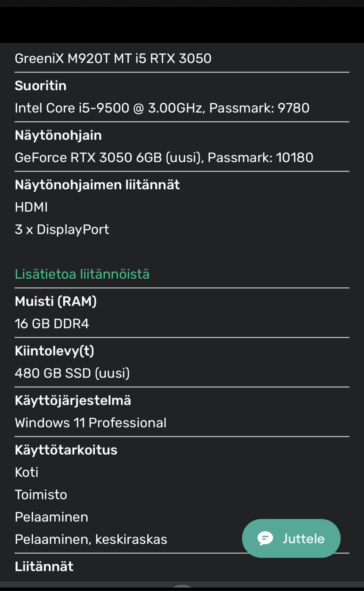This screenshot has height=591, width=364.
Task: Open the Juttele chat button
Action: pos(291,538)
